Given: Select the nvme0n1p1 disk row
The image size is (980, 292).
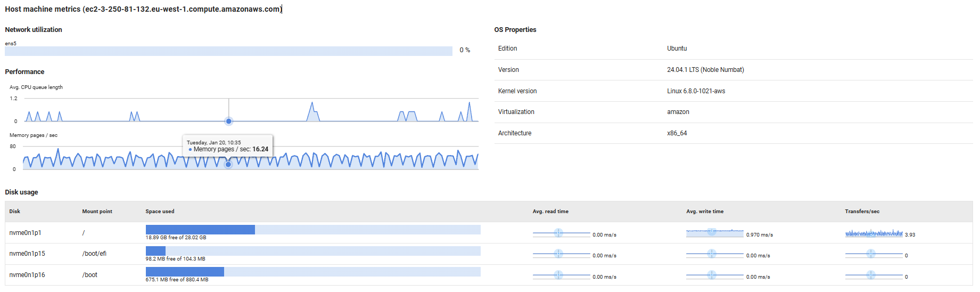Looking at the screenshot, I should pyautogui.click(x=25, y=233).
